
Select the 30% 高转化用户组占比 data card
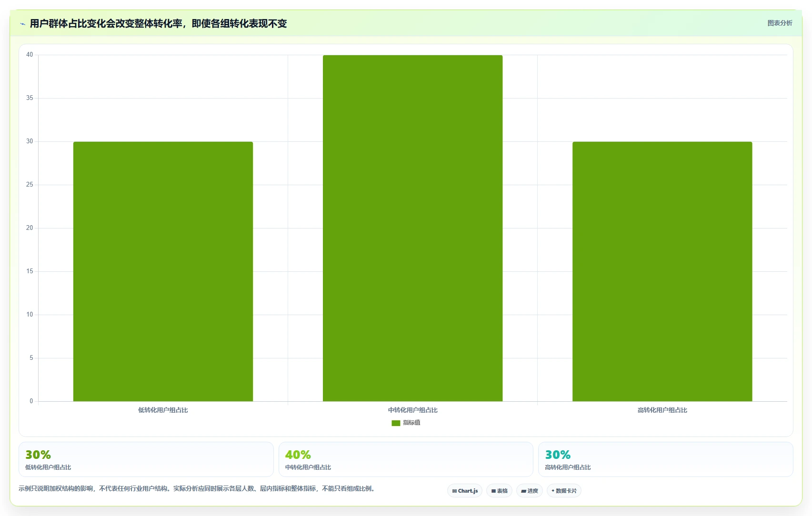pyautogui.click(x=665, y=459)
